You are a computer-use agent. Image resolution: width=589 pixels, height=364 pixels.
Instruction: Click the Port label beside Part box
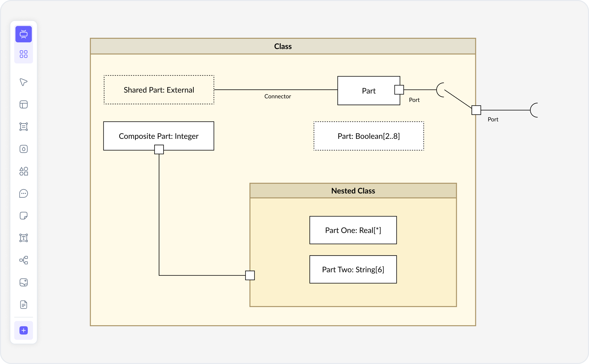pyautogui.click(x=414, y=100)
